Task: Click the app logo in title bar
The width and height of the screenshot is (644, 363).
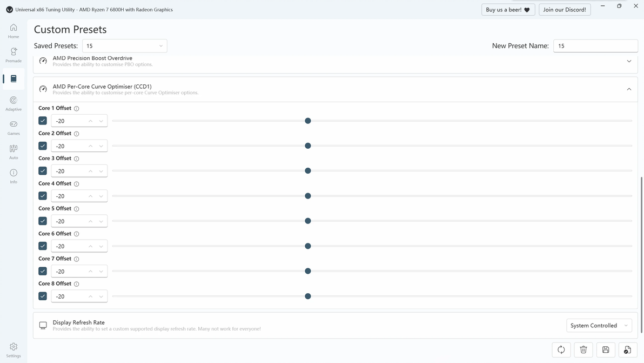Action: (9, 9)
